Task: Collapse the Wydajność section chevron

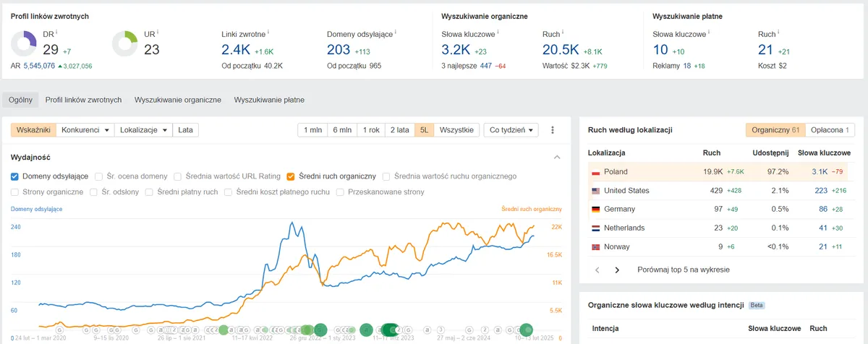Action: click(557, 158)
